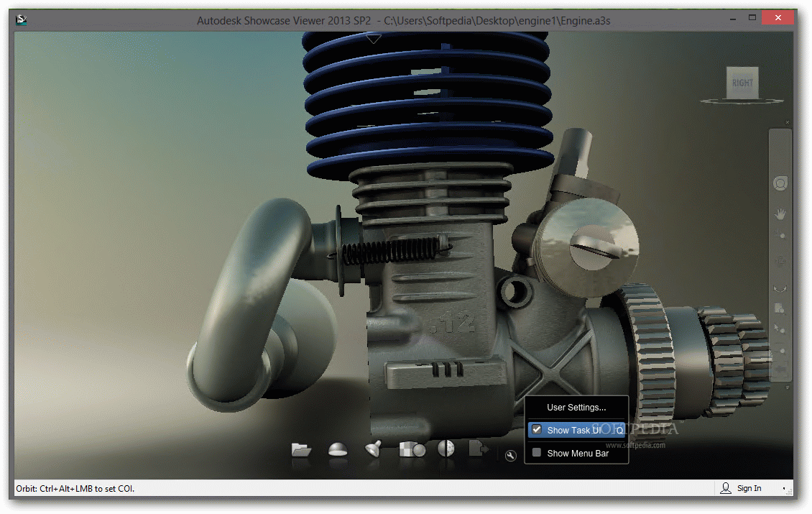Click the RIGHT face of the ViewCube

pyautogui.click(x=742, y=83)
